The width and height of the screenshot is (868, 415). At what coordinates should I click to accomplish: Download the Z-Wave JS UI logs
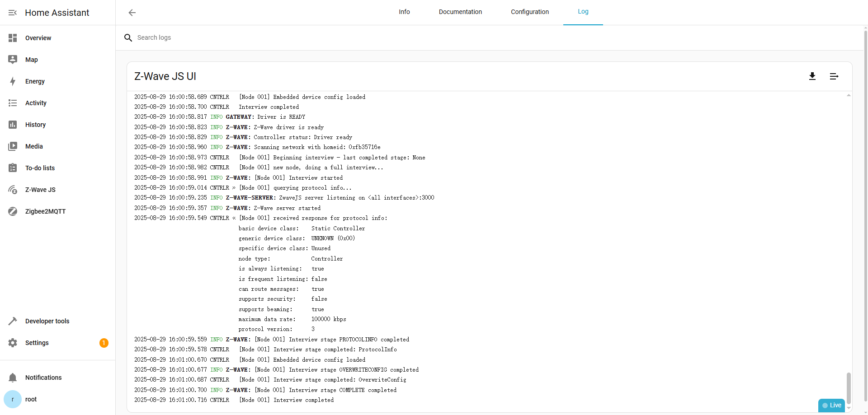[812, 76]
